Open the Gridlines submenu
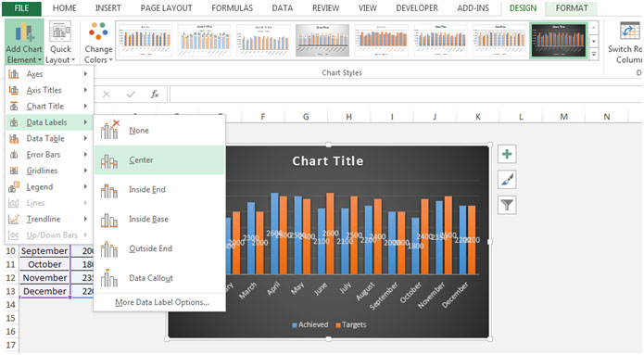Image resolution: width=644 pixels, height=355 pixels. [49, 171]
